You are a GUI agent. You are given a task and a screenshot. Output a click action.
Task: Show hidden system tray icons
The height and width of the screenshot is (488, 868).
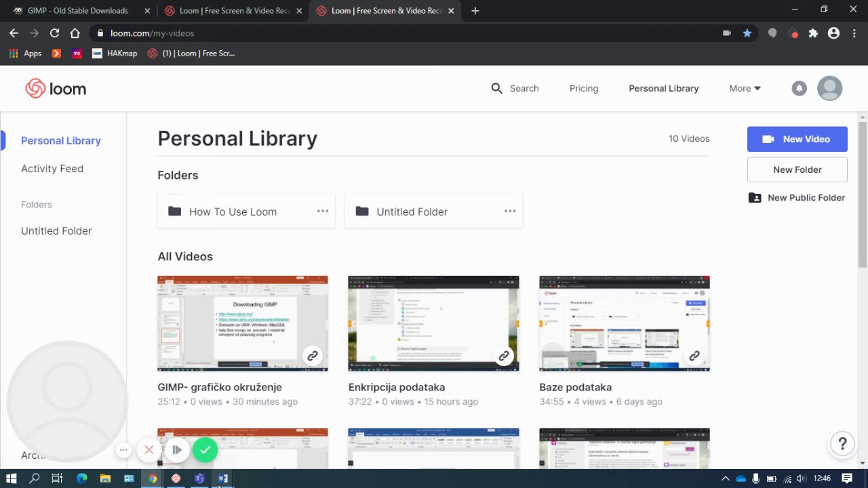[x=725, y=479]
